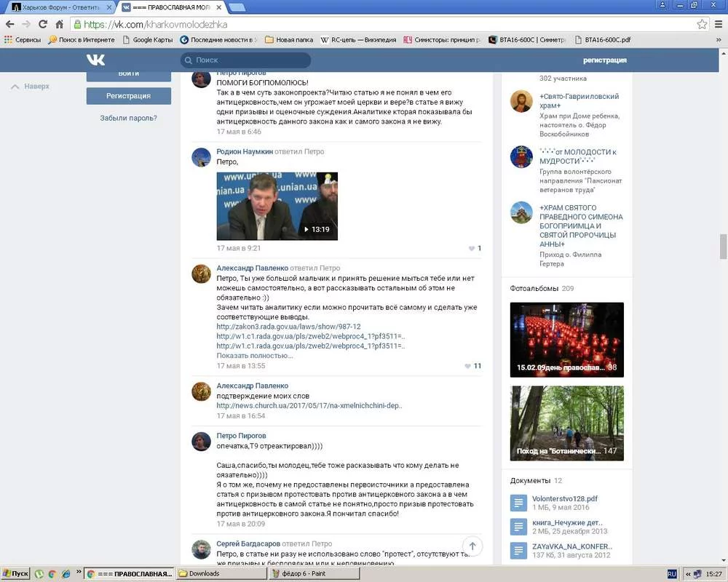The image size is (728, 582).
Task: Open Volonterstvo128.pdf document icon
Action: [x=518, y=503]
